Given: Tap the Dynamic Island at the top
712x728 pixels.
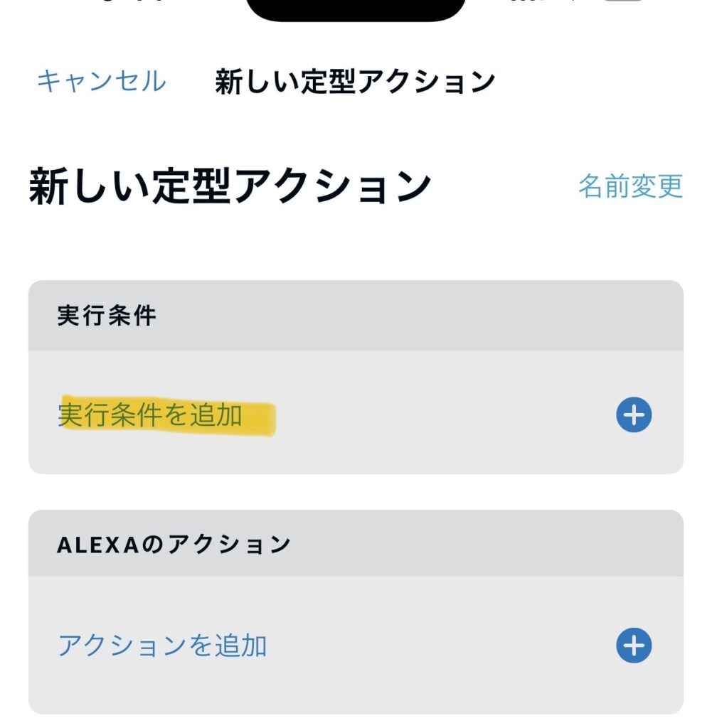Looking at the screenshot, I should coord(356,9).
